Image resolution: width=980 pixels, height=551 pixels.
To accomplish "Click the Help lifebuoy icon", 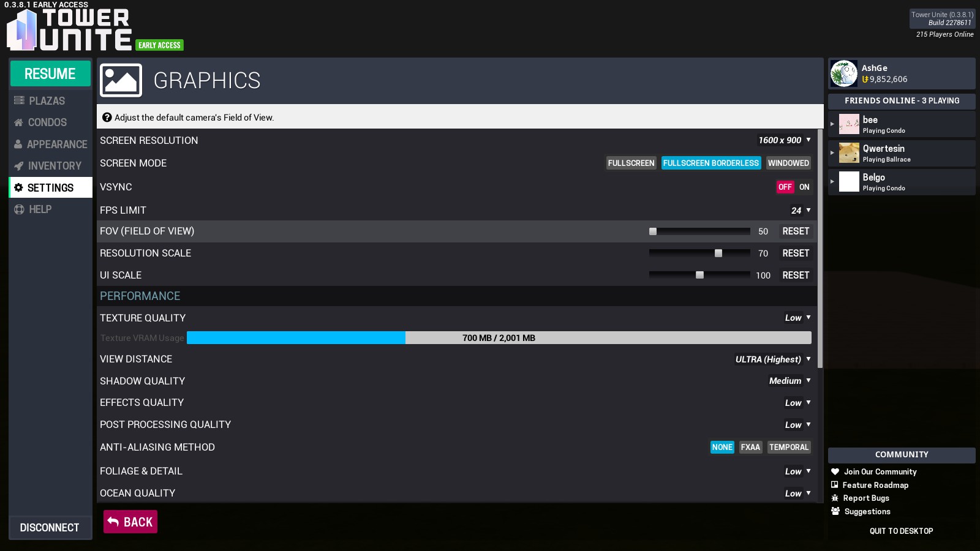I will (19, 209).
